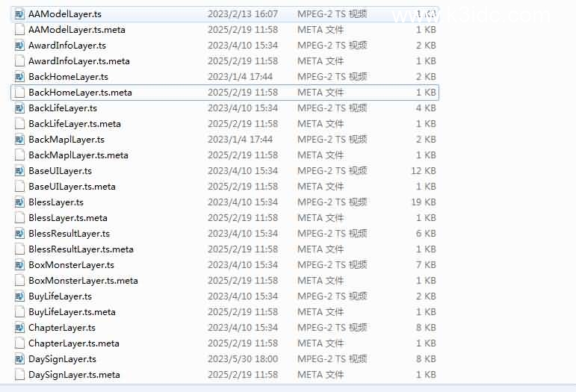Select the BackMaplLayer.ts file name
The width and height of the screenshot is (576, 392).
tap(66, 140)
